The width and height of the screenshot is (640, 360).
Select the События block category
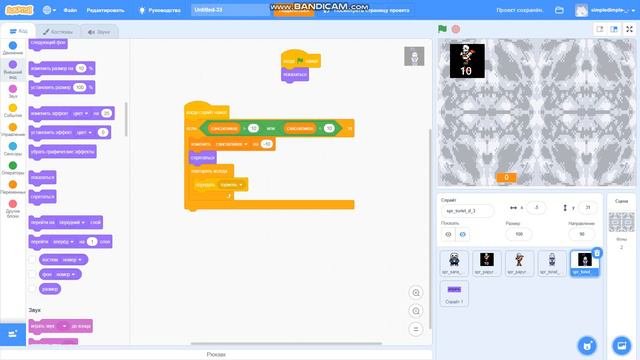[13, 110]
